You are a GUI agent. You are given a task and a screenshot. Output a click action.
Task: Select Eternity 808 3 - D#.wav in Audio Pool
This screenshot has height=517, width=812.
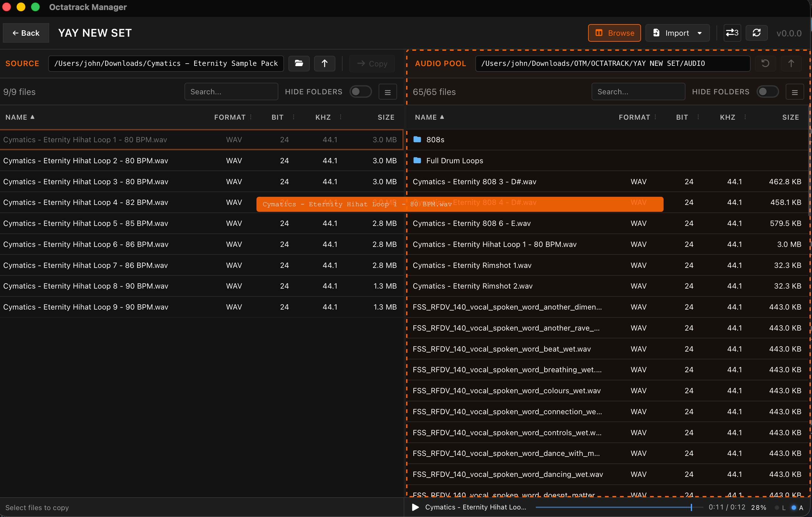(607, 181)
